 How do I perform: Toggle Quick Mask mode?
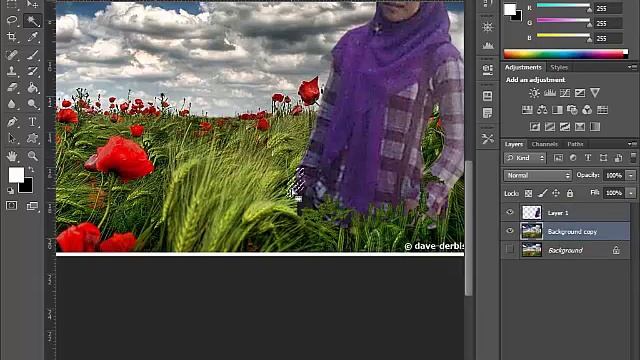pyautogui.click(x=11, y=205)
